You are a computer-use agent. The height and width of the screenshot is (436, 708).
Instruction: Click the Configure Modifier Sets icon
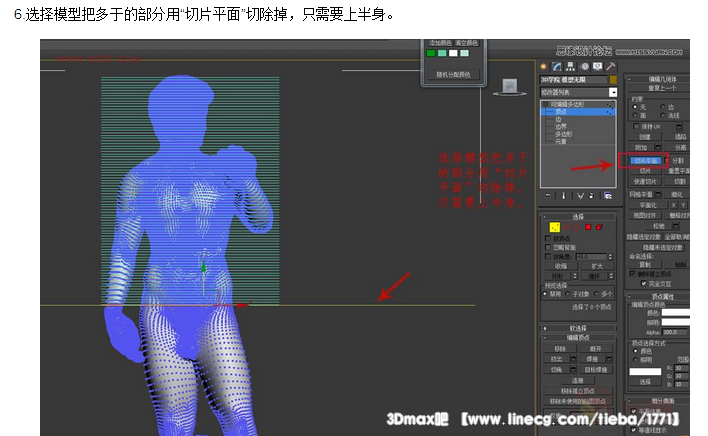(x=609, y=196)
